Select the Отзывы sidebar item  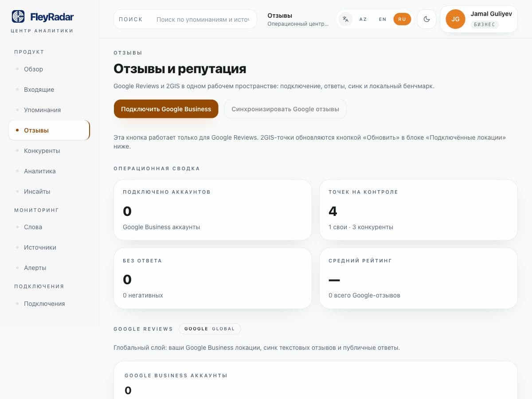coord(49,130)
